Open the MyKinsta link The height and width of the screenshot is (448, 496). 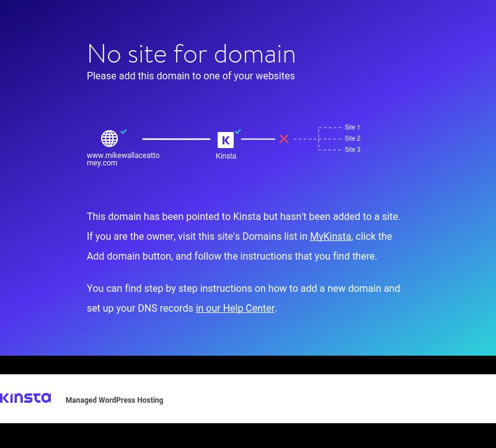(x=330, y=237)
